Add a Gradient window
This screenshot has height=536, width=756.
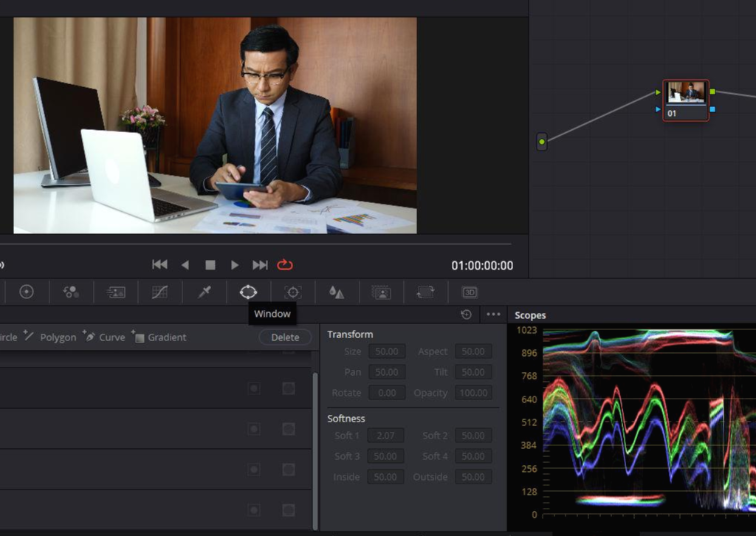(x=159, y=337)
